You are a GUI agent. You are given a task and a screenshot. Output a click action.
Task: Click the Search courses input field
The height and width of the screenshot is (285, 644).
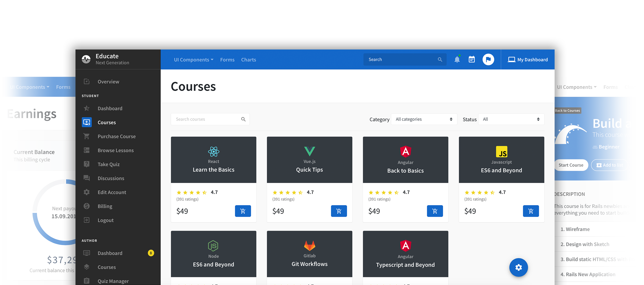(206, 119)
